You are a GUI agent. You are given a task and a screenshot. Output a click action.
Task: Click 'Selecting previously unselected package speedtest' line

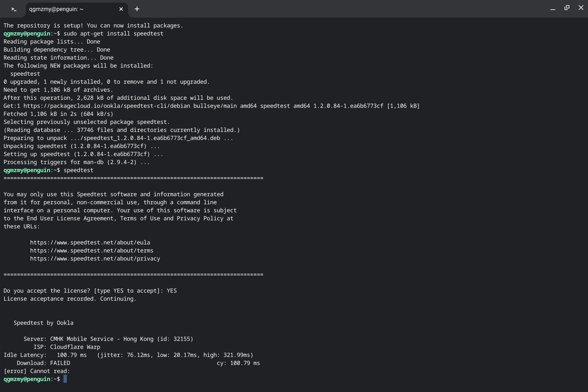[x=87, y=122]
